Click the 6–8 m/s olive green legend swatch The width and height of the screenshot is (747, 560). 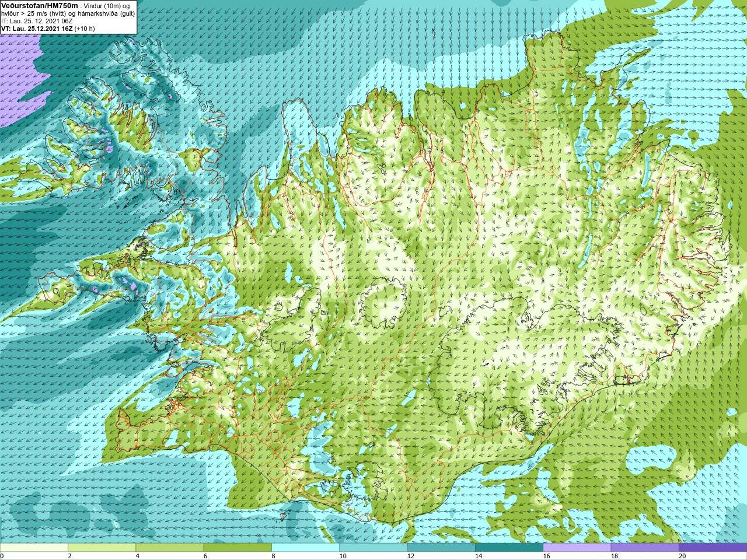point(238,548)
